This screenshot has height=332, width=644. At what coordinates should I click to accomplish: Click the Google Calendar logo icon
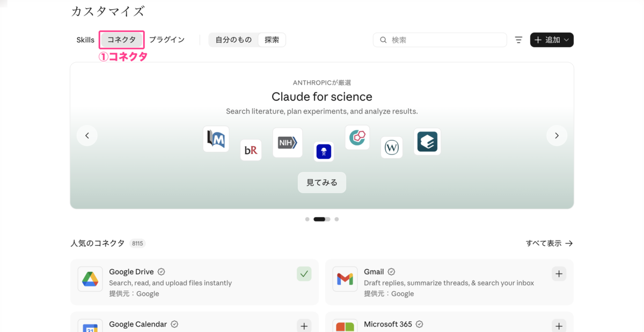click(x=90, y=326)
